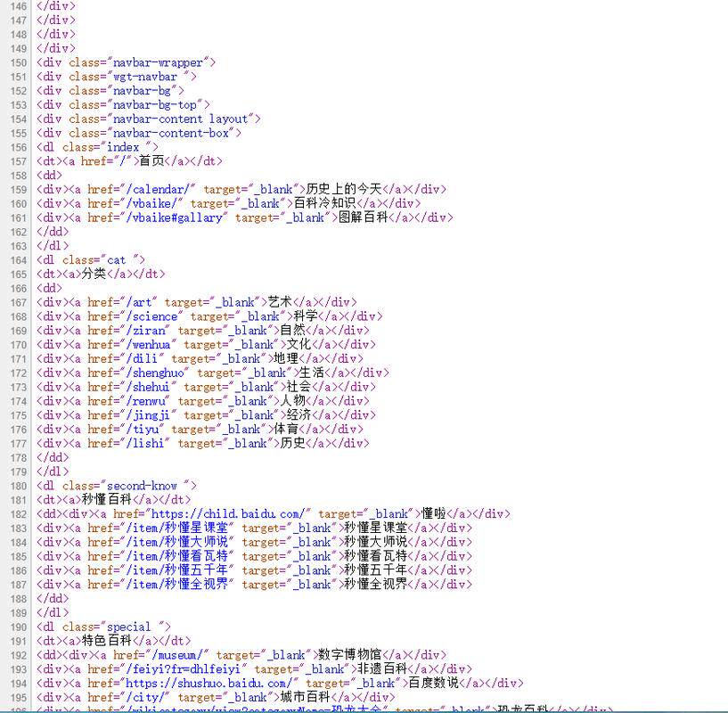The width and height of the screenshot is (728, 713).
Task: Click the text 懂啦 on line 182
Action: [434, 513]
